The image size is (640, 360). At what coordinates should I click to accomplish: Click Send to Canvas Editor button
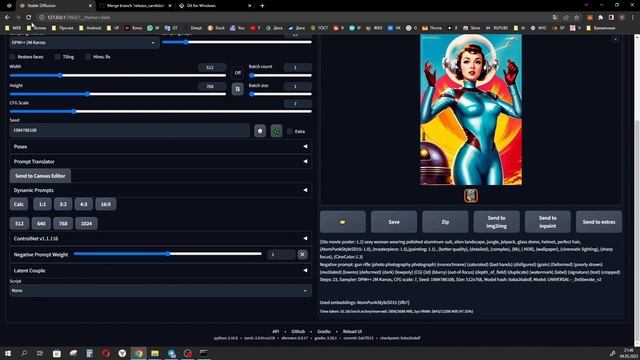40,176
